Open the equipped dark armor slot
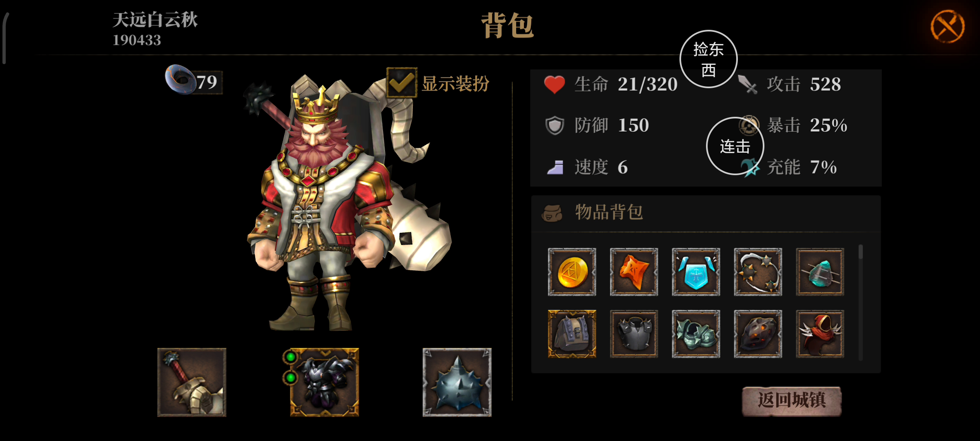Image resolution: width=980 pixels, height=441 pixels. coord(324,382)
